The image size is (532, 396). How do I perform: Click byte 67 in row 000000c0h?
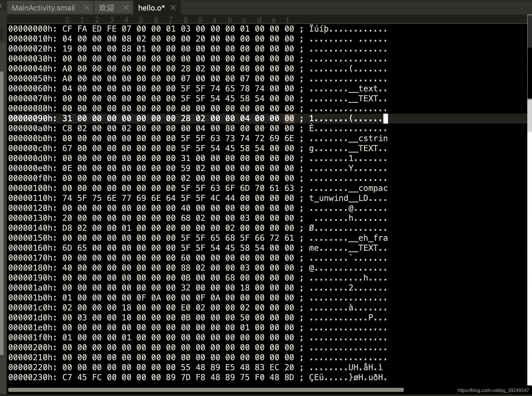coord(67,148)
